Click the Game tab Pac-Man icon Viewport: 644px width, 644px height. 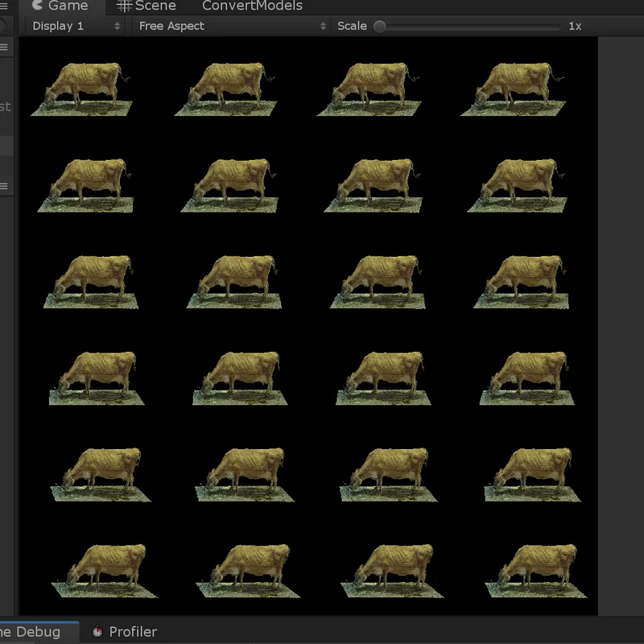click(37, 5)
